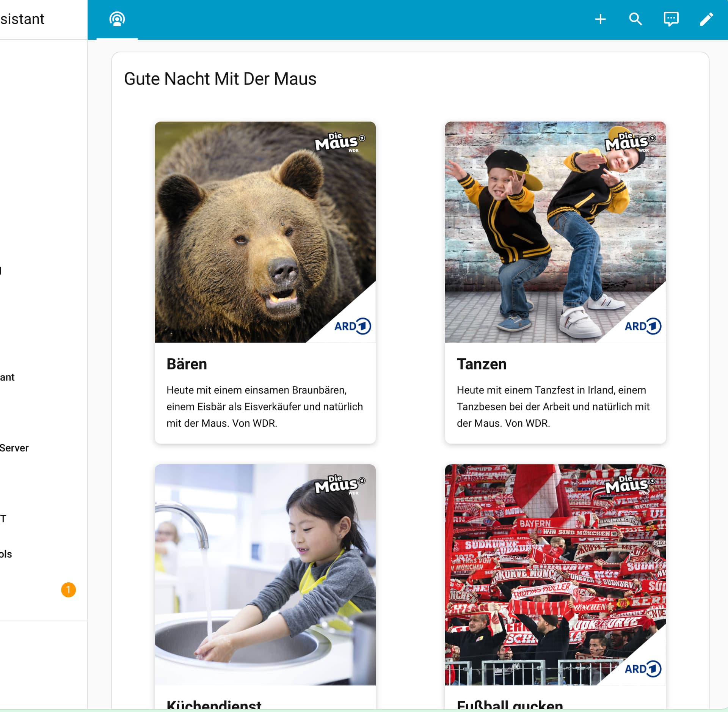Select the Server item in sidebar
The height and width of the screenshot is (712, 728).
pos(14,448)
